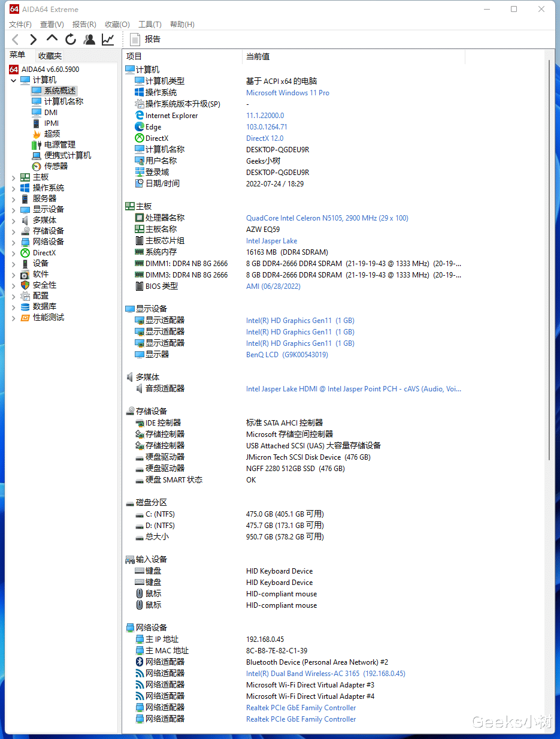This screenshot has height=739, width=560.
Task: Expand the 主板 tree node
Action: [x=14, y=177]
